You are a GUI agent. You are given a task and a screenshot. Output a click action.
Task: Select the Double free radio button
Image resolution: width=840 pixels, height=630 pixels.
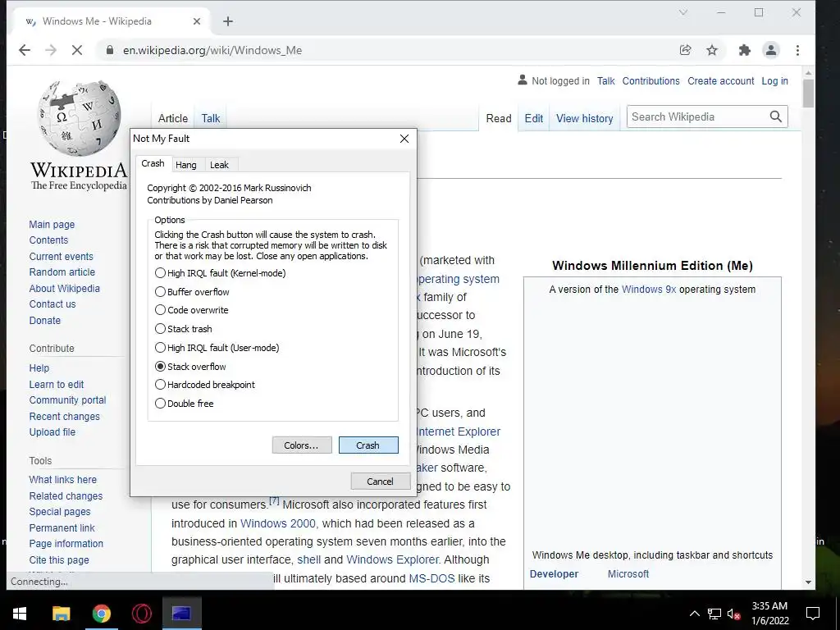tap(184, 404)
